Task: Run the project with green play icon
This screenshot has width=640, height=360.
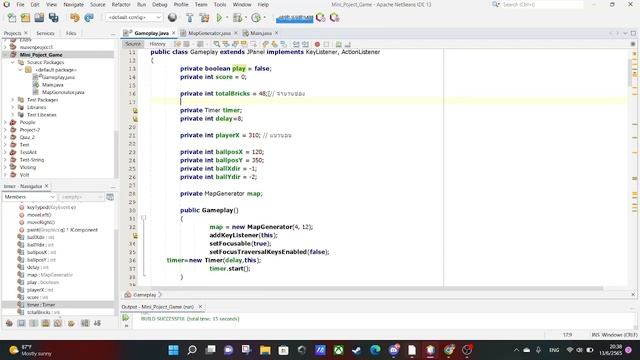Action: pos(219,18)
